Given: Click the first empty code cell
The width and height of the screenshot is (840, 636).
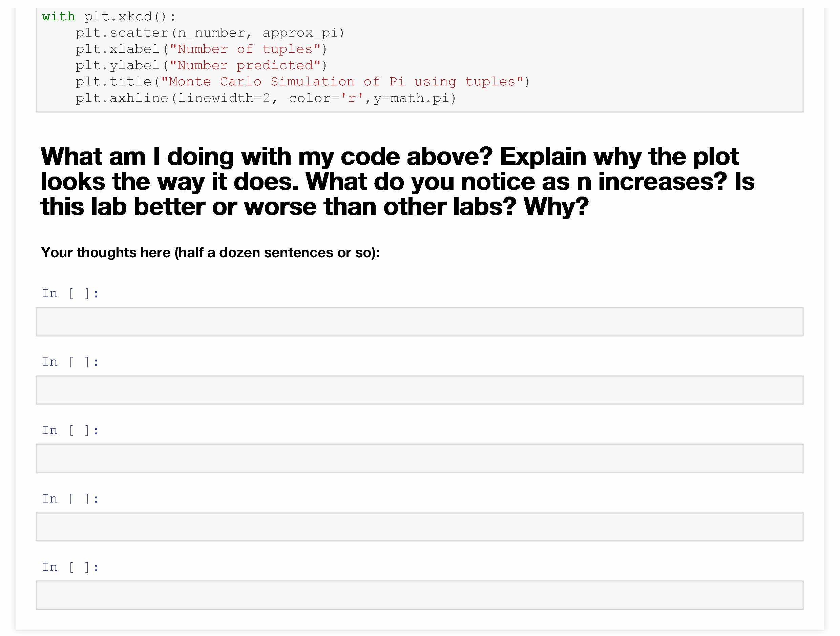Looking at the screenshot, I should [x=419, y=322].
